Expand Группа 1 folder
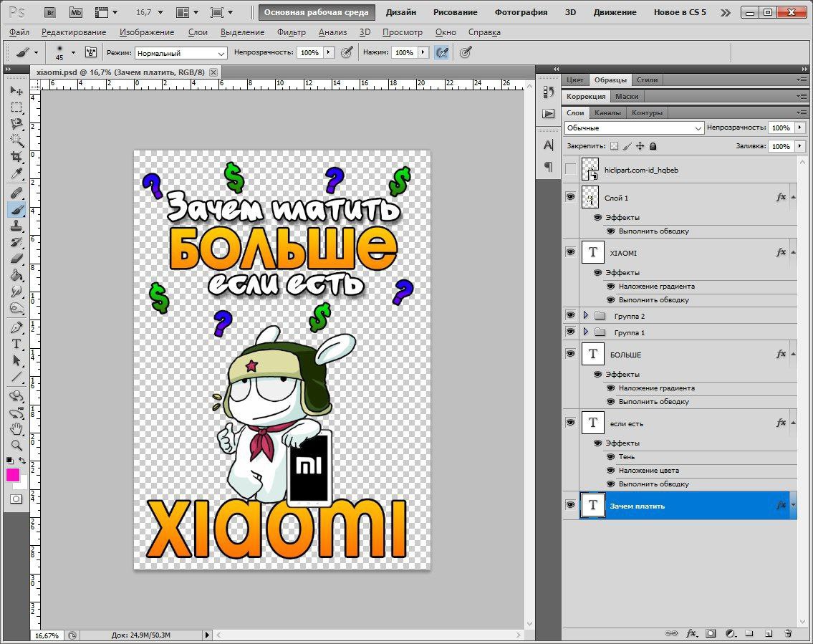This screenshot has height=644, width=813. tap(586, 332)
